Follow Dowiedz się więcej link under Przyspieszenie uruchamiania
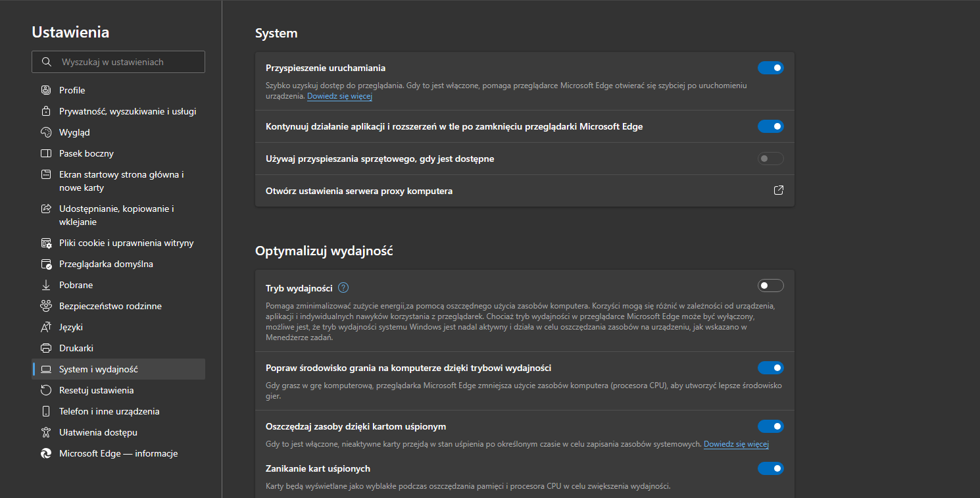Image resolution: width=980 pixels, height=498 pixels. (x=339, y=96)
